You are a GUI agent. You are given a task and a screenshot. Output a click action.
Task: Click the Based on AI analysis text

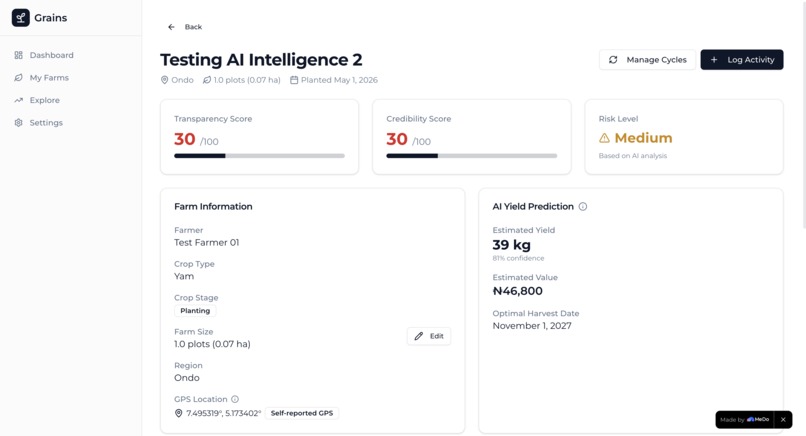point(633,156)
